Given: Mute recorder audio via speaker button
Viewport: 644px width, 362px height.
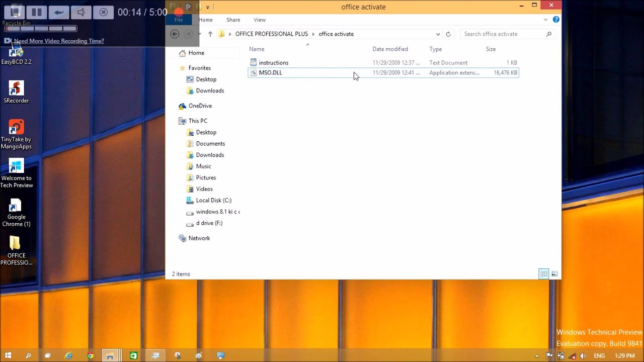Looking at the screenshot, I should pyautogui.click(x=81, y=12).
